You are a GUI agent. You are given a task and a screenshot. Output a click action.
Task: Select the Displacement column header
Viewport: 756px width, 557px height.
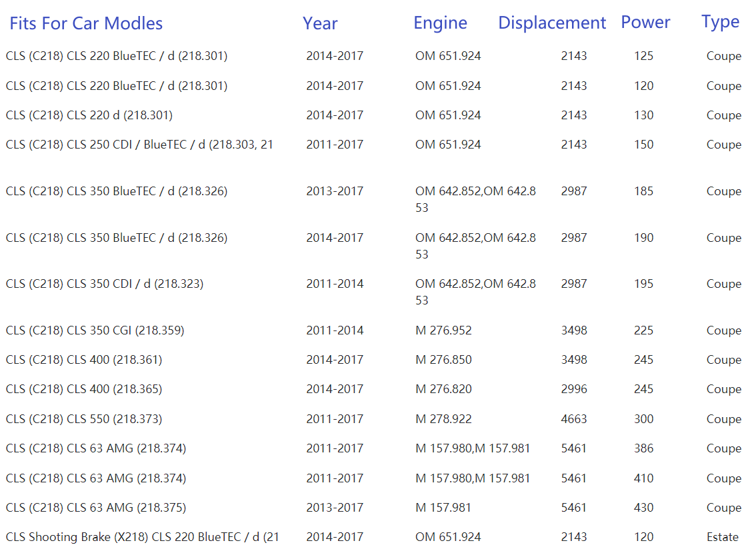pos(552,23)
